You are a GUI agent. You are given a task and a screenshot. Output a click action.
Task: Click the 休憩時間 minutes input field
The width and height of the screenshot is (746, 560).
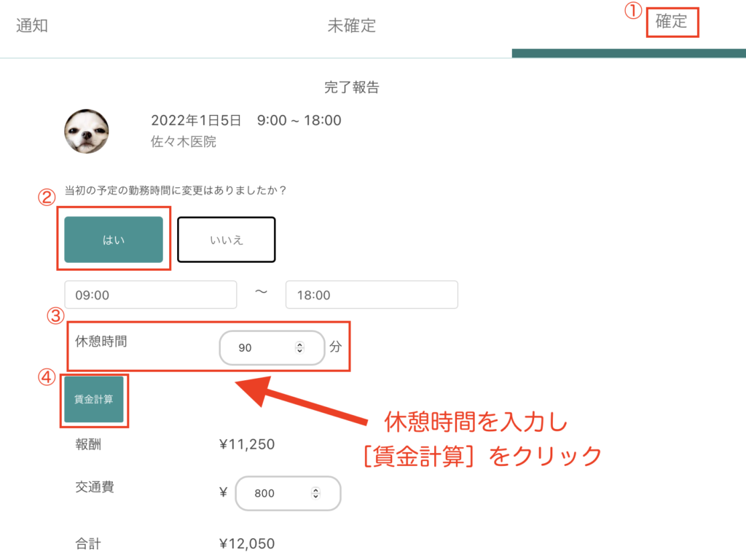[x=272, y=347]
